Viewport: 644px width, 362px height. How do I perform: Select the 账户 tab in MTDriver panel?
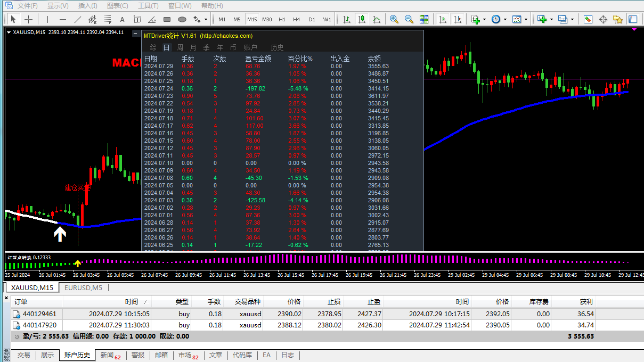(x=251, y=47)
